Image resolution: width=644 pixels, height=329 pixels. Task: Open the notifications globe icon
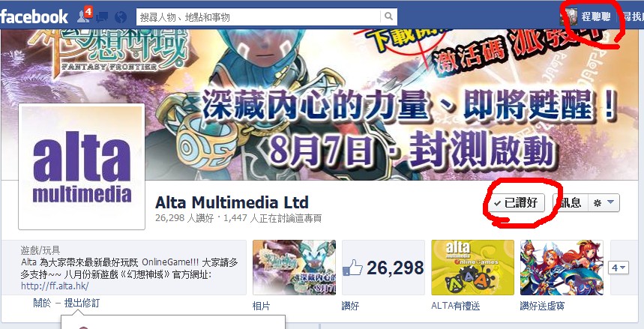pyautogui.click(x=121, y=17)
